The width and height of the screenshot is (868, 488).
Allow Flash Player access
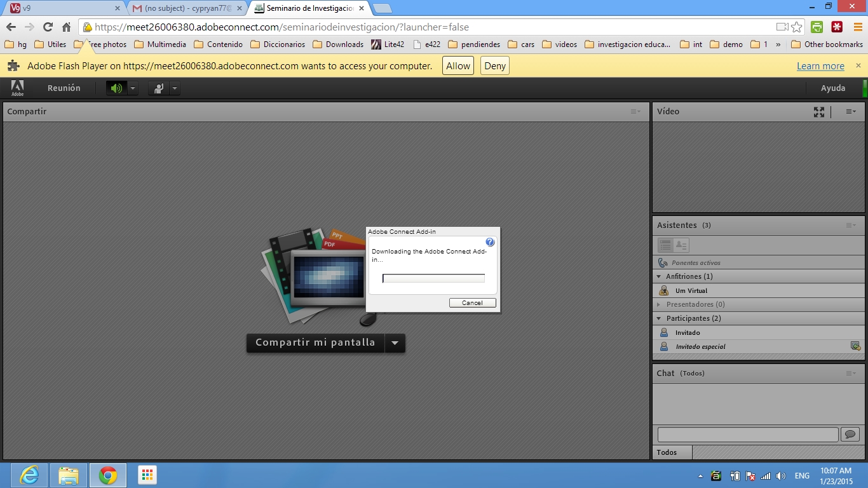click(458, 66)
